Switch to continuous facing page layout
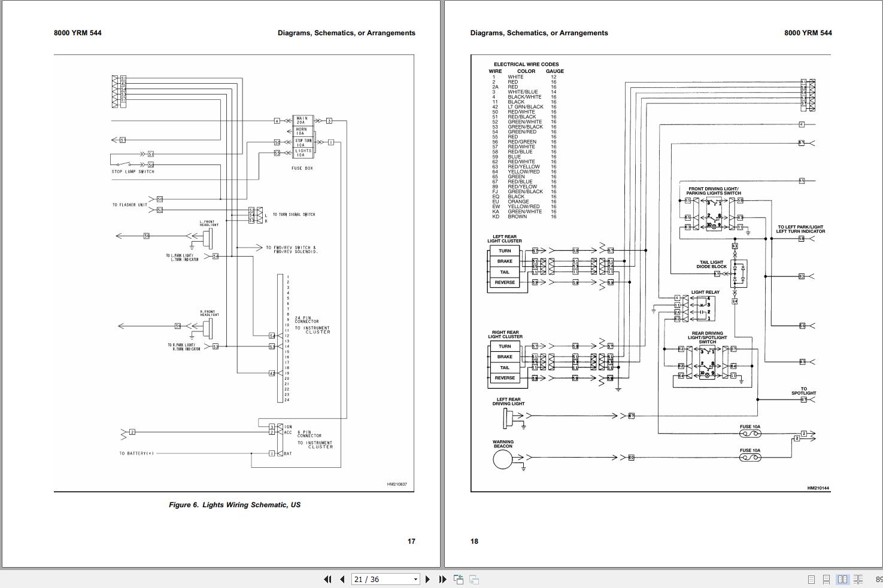883x588 pixels. [858, 579]
